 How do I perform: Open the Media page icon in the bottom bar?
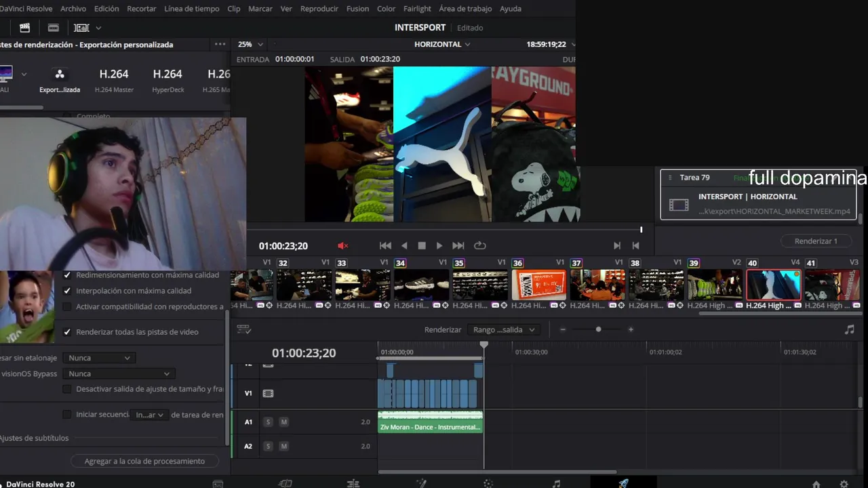[x=218, y=483]
